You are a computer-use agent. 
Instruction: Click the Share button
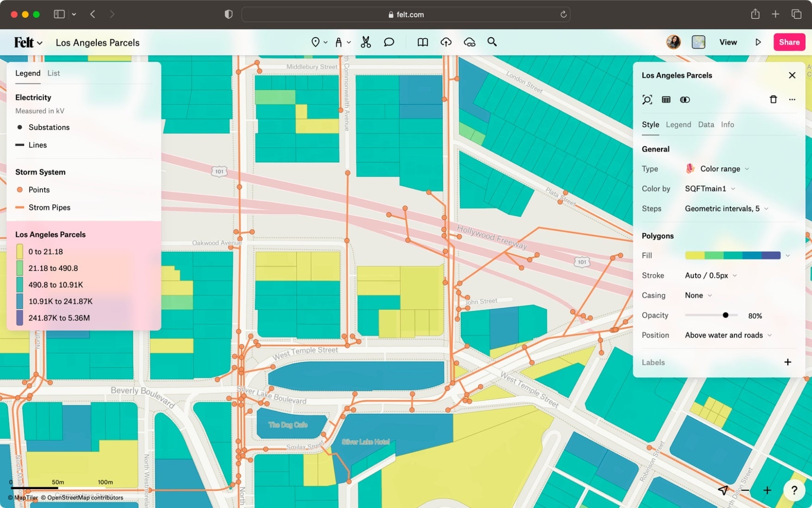[x=789, y=42]
